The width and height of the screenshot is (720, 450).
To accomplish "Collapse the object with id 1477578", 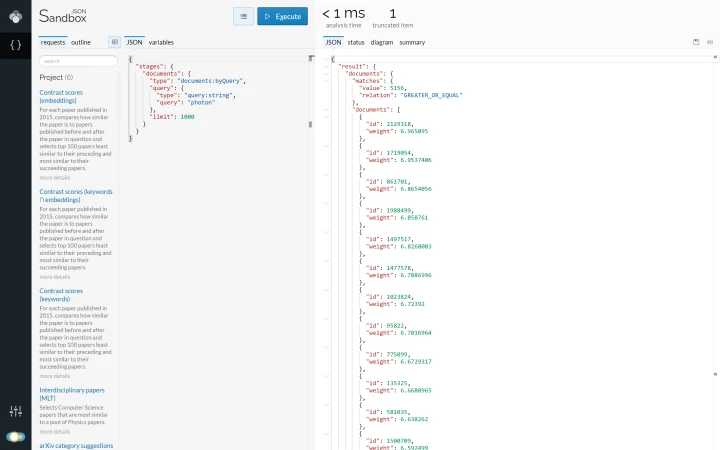I will click(326, 261).
